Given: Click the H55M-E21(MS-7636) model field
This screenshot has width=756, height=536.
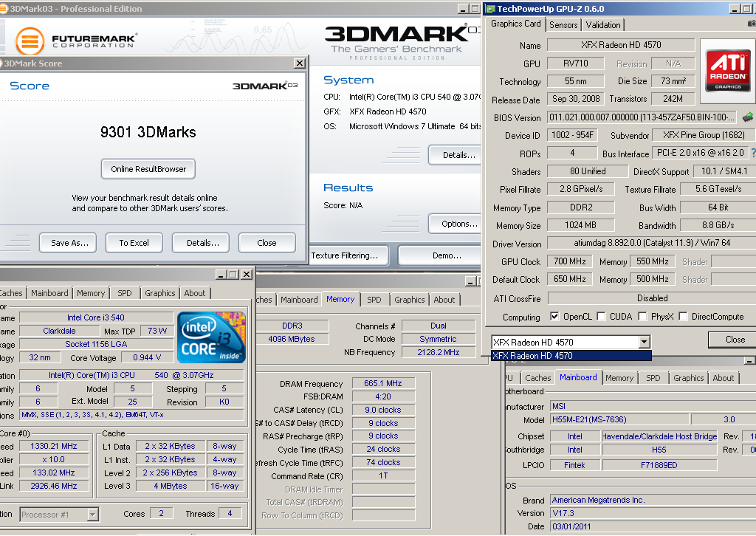Looking at the screenshot, I should tap(619, 419).
